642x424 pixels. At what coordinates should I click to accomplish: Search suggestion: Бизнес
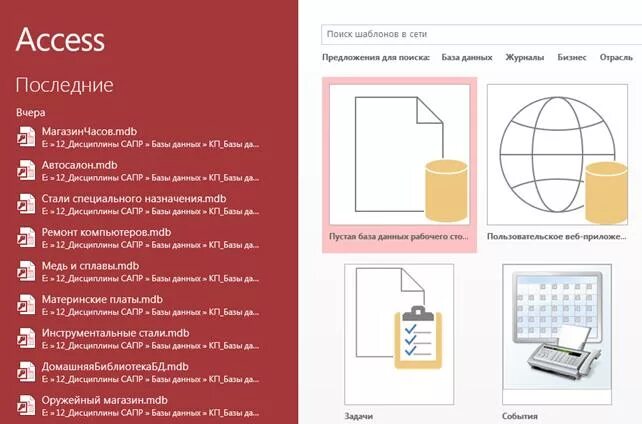(x=572, y=57)
